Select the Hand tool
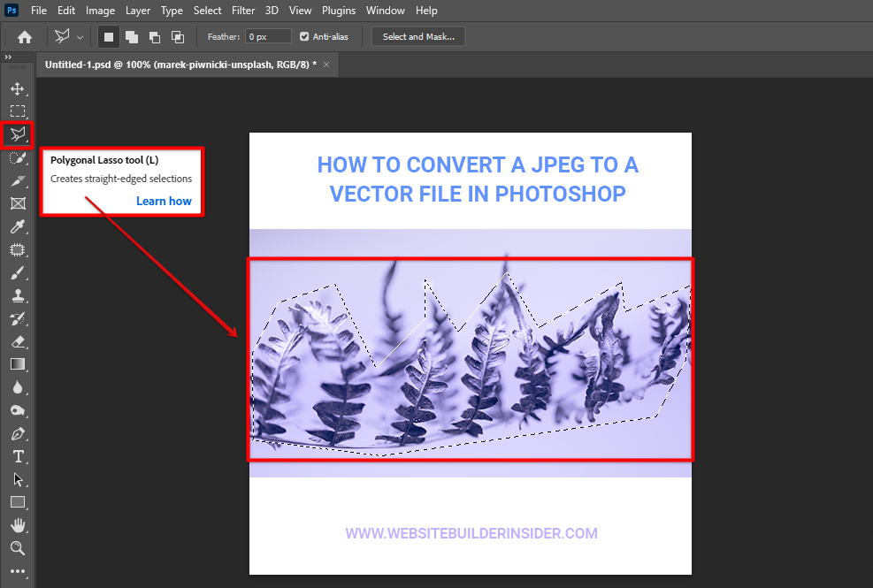873x588 pixels. (18, 525)
